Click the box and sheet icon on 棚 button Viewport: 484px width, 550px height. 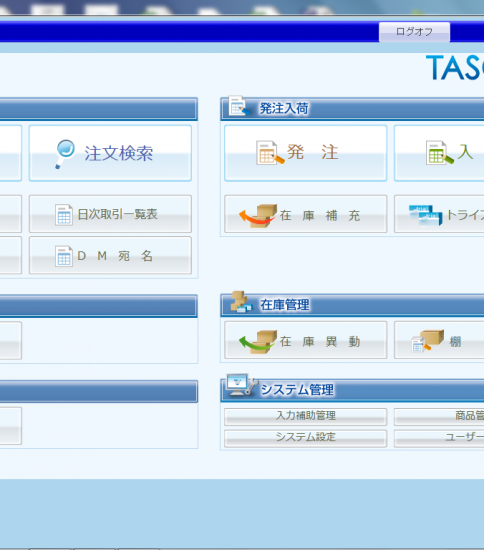coord(427,340)
